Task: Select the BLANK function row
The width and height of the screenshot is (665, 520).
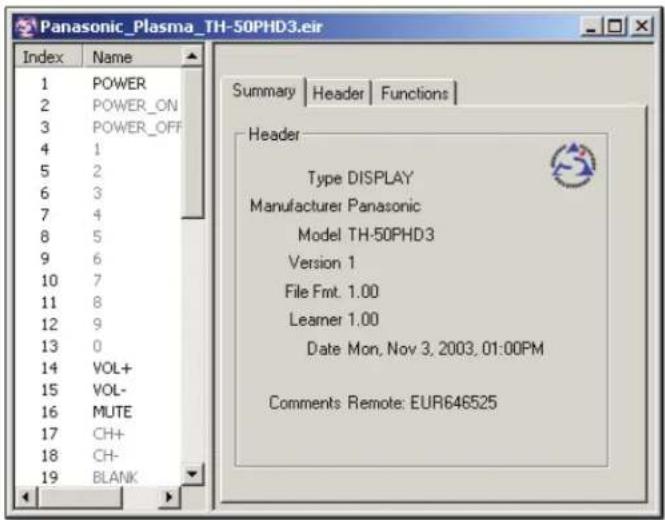Action: tap(98, 478)
